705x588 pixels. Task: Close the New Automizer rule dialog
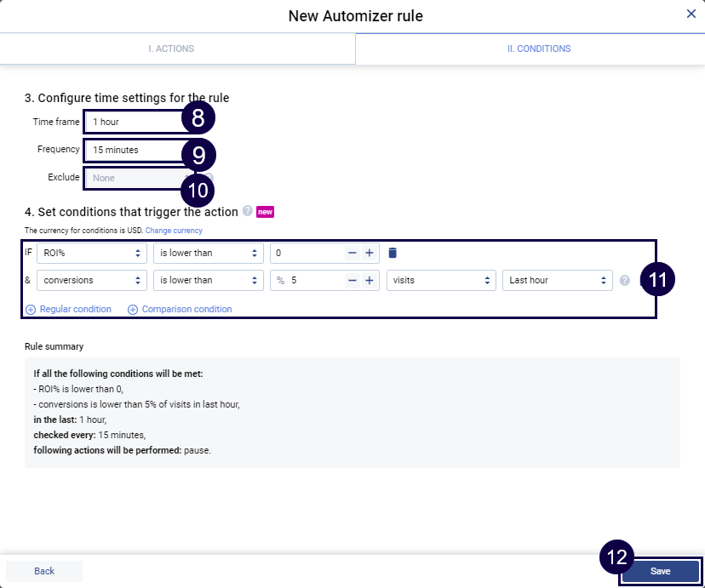tap(691, 14)
